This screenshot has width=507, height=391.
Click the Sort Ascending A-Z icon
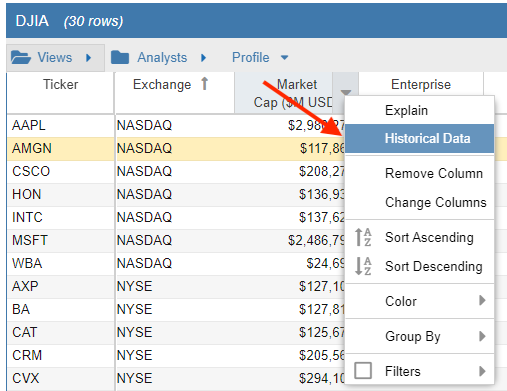click(363, 237)
